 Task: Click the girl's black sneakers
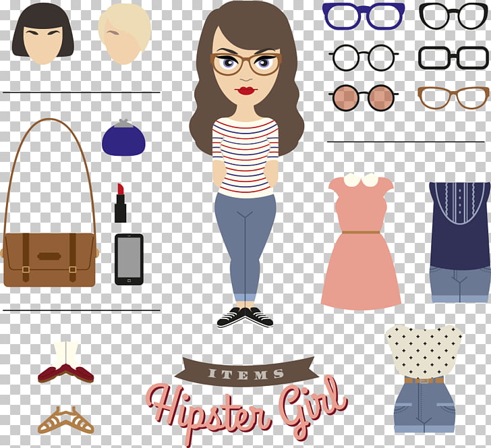(246, 317)
